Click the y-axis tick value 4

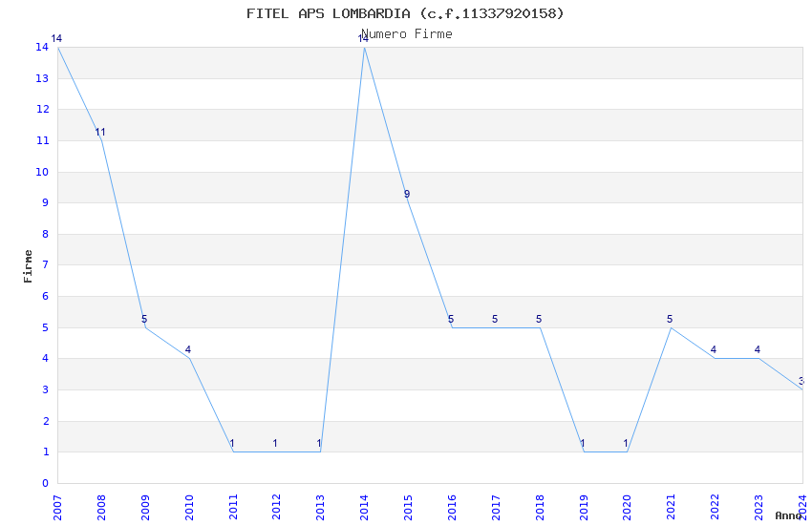[46, 359]
